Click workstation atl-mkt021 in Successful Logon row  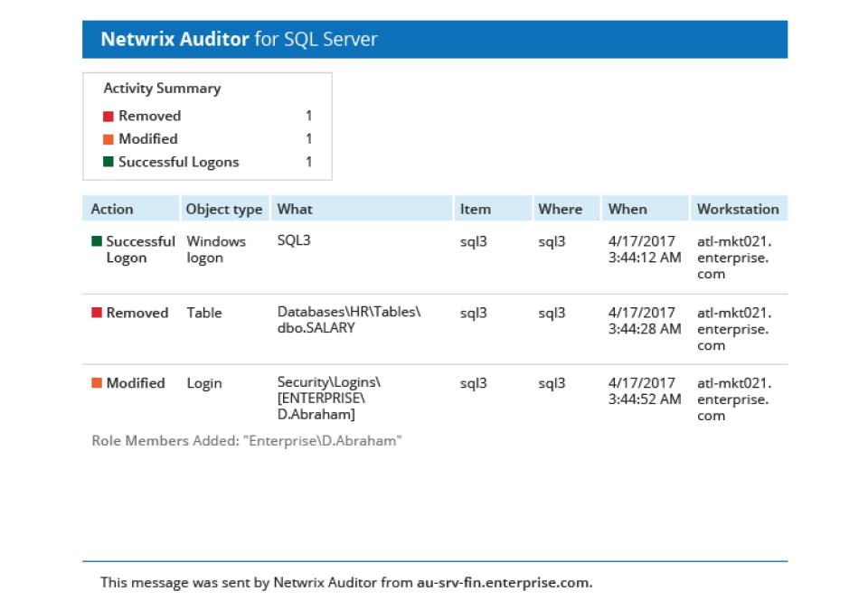click(734, 258)
